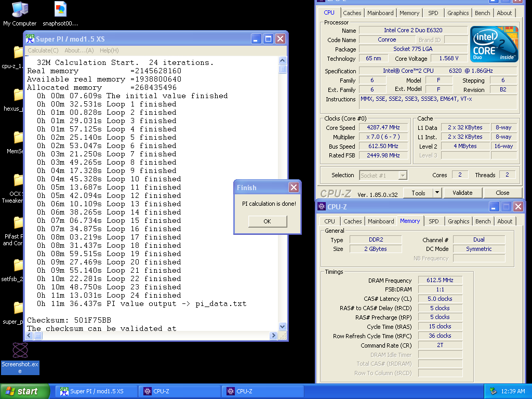Click the Tools button in CPU-Z
This screenshot has height=399, width=532.
pyautogui.click(x=418, y=193)
